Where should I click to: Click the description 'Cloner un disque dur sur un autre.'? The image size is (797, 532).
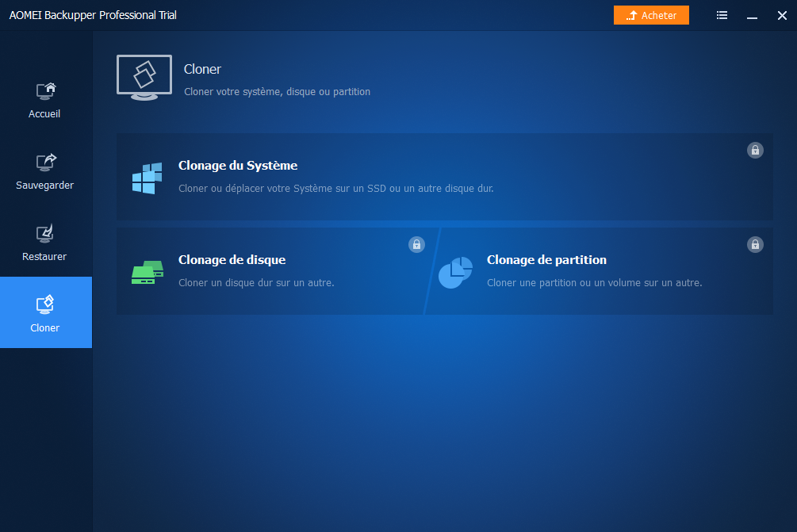click(x=256, y=282)
